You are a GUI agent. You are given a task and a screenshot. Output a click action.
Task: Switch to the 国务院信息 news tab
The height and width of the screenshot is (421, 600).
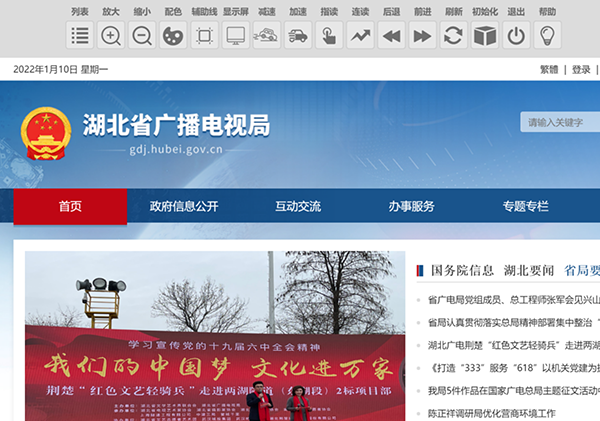click(x=462, y=270)
